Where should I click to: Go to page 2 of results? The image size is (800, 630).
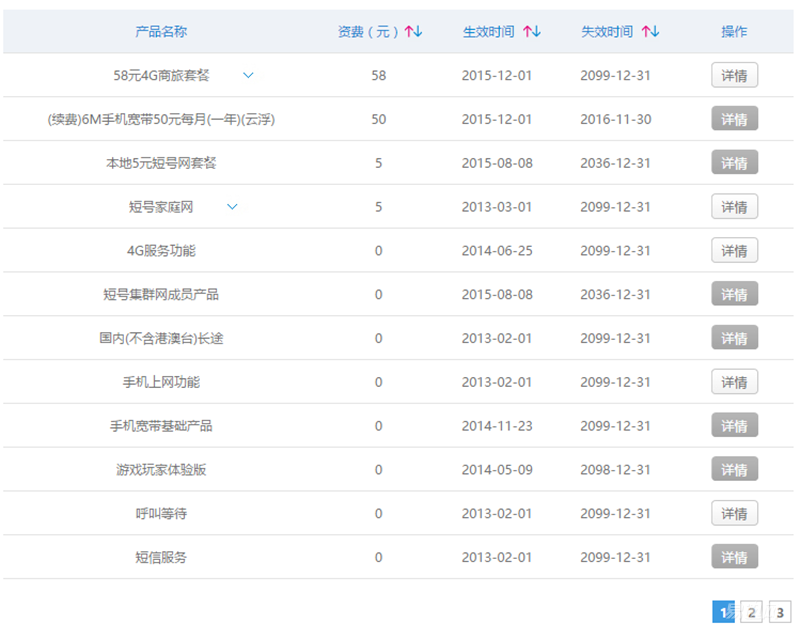tap(750, 611)
